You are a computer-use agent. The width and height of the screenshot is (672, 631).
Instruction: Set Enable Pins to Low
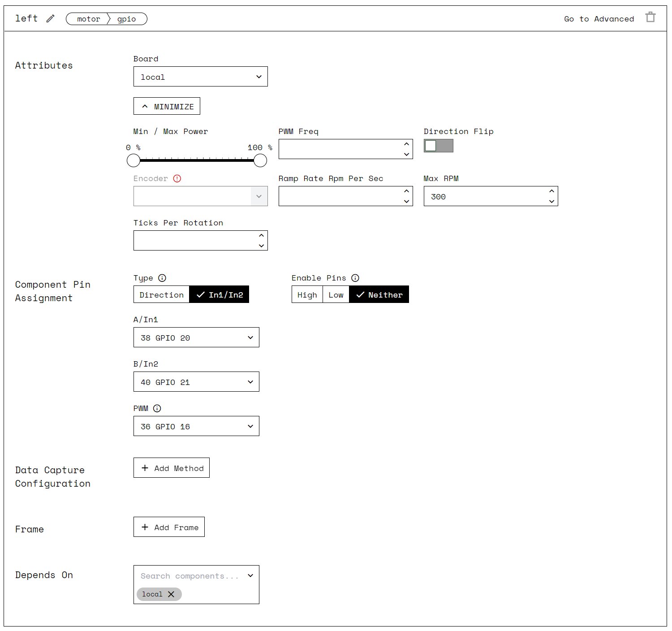(x=336, y=294)
